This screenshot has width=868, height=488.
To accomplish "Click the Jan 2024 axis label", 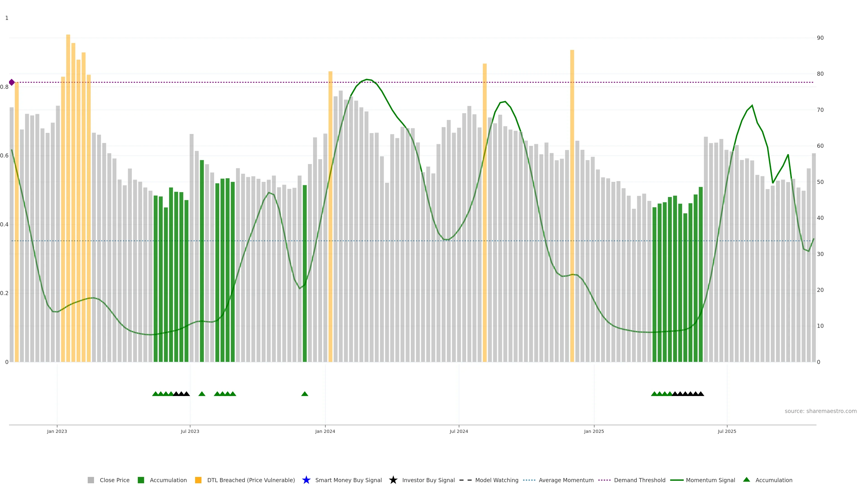I will click(x=325, y=431).
